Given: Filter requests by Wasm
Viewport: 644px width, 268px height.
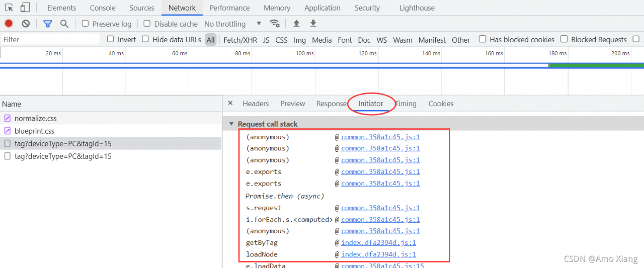Looking at the screenshot, I should coord(403,40).
